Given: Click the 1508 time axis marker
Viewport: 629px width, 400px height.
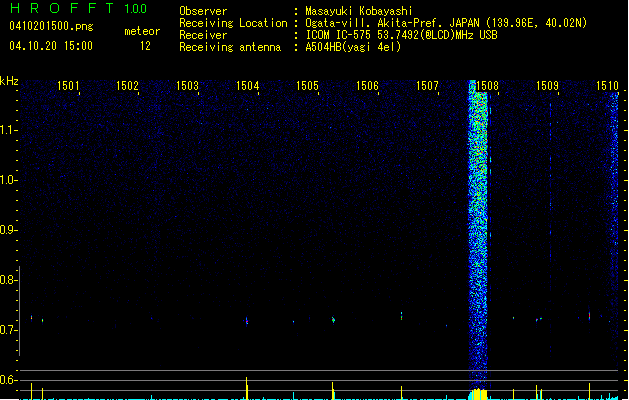Looking at the screenshot, I should click(487, 86).
